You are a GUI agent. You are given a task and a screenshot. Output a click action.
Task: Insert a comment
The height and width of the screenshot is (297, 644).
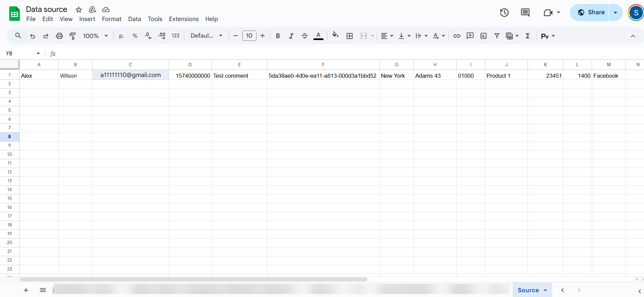pyautogui.click(x=470, y=36)
